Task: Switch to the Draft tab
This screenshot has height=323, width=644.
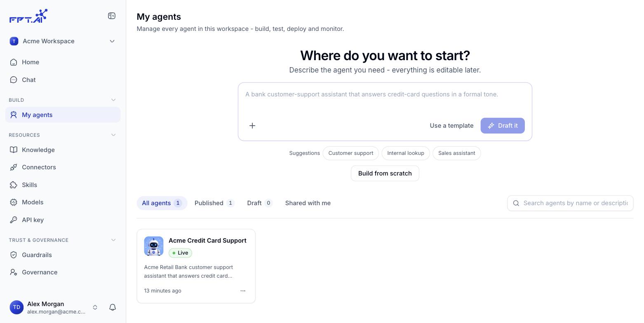Action: (x=260, y=203)
